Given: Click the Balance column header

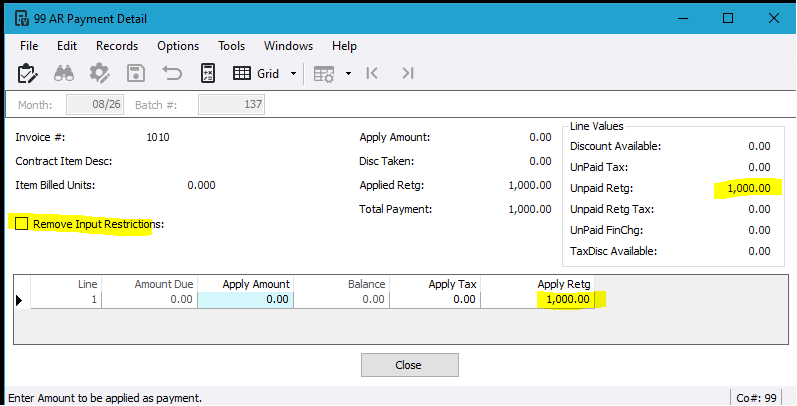Looking at the screenshot, I should tap(341, 284).
